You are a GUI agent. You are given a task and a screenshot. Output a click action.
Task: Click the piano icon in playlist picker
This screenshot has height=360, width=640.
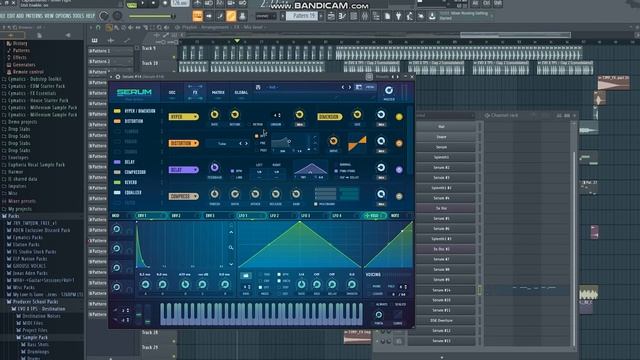click(x=95, y=40)
